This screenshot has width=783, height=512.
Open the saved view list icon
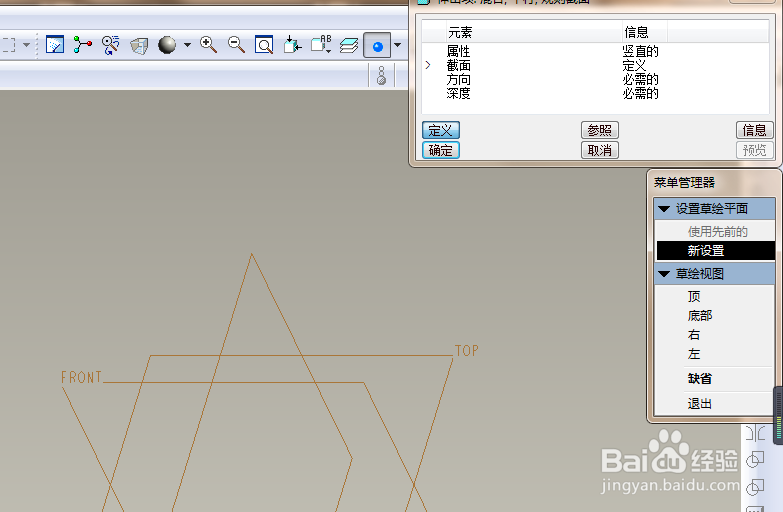click(321, 44)
